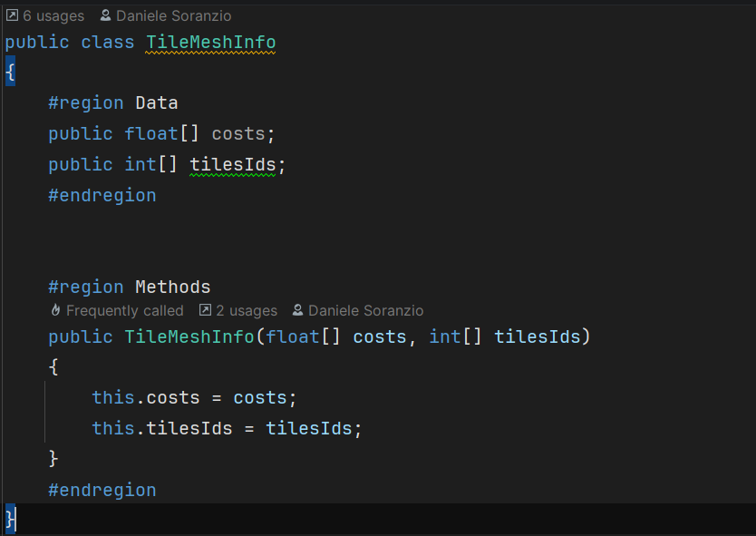756x536 pixels.
Task: Click the green-underlined tilesIds field name
Action: click(232, 164)
